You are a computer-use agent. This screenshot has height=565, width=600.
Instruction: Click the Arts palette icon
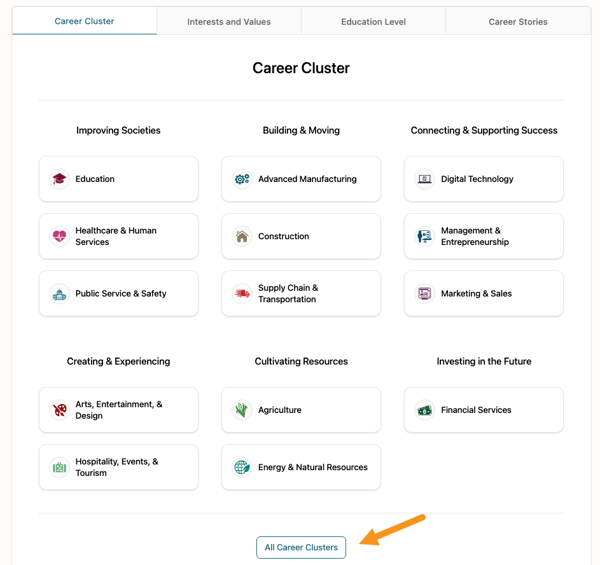pos(59,410)
